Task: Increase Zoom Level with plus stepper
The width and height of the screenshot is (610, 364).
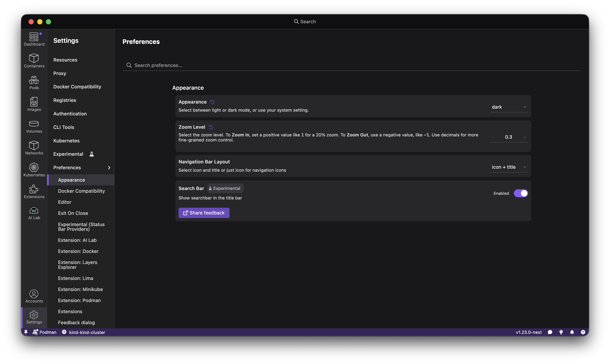Action: pyautogui.click(x=525, y=137)
